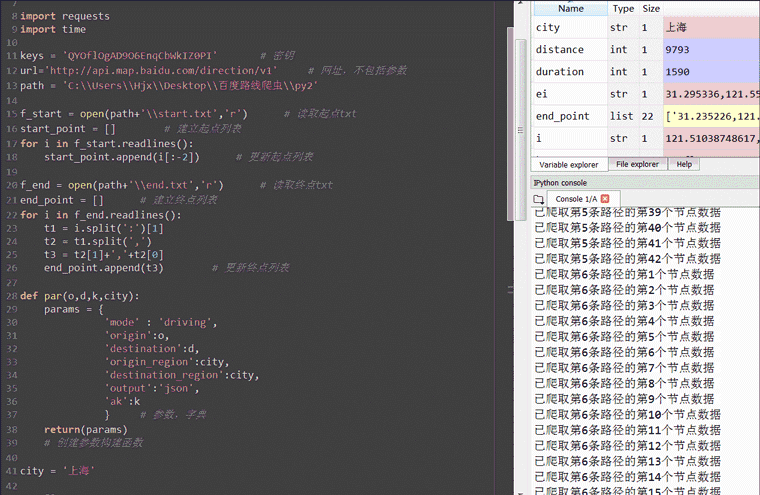Sort variables by the Size column header
This screenshot has width=760, height=495.
pyautogui.click(x=650, y=8)
